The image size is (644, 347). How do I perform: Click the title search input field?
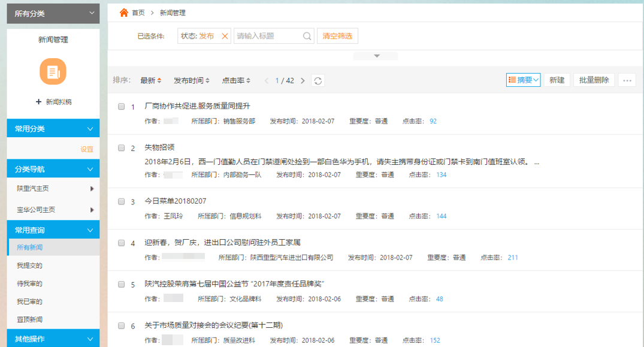pyautogui.click(x=268, y=36)
